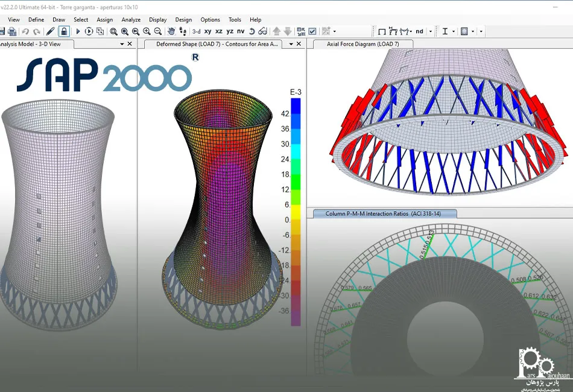Viewport: 573px width, 392px height.
Task: Click the Print icon in the toolbar
Action: tap(11, 31)
